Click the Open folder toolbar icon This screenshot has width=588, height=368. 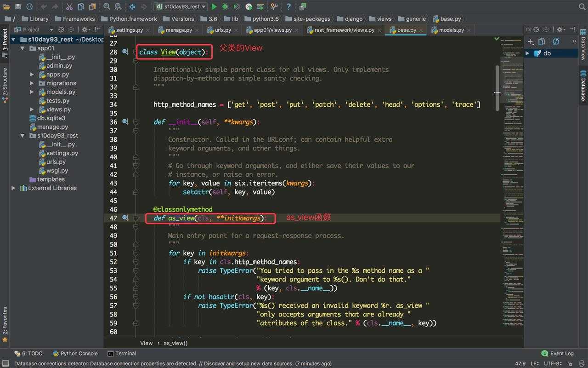tap(6, 6)
